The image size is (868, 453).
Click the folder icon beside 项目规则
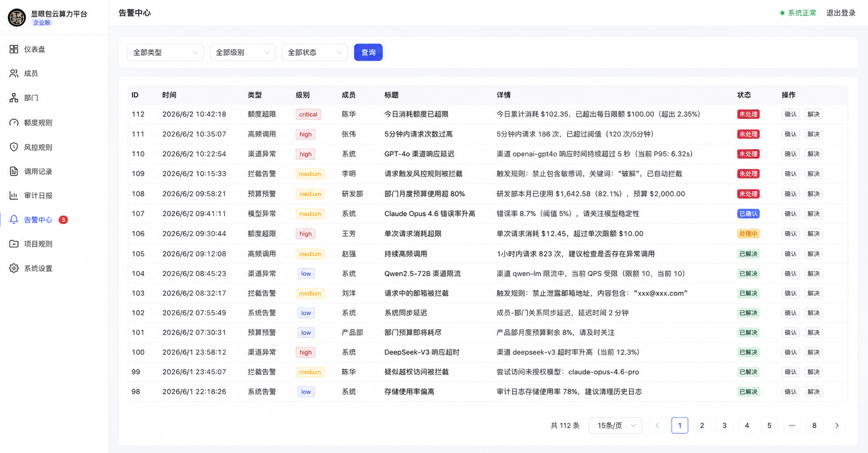[14, 244]
